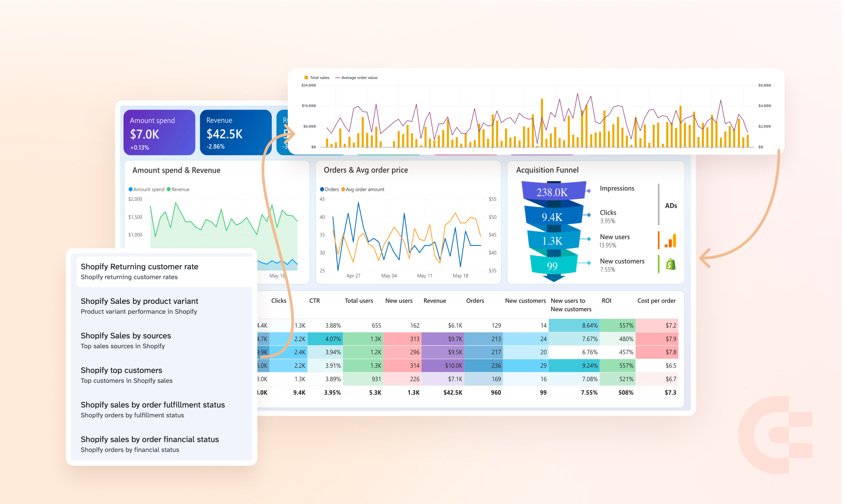Click the 99 New customers funnel segment

pyautogui.click(x=552, y=266)
